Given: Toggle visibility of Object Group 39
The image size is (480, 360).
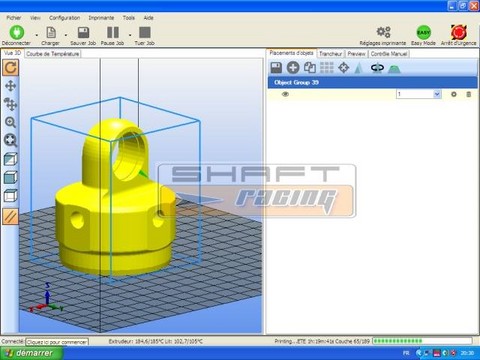Looking at the screenshot, I should pyautogui.click(x=285, y=94).
